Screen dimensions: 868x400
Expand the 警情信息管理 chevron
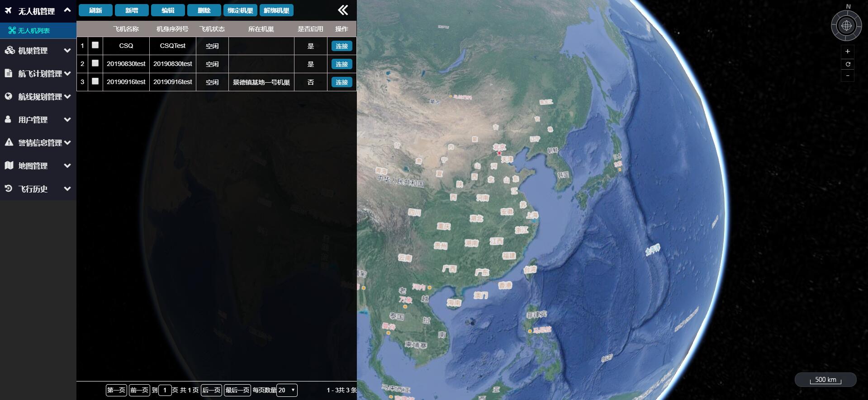coord(67,142)
